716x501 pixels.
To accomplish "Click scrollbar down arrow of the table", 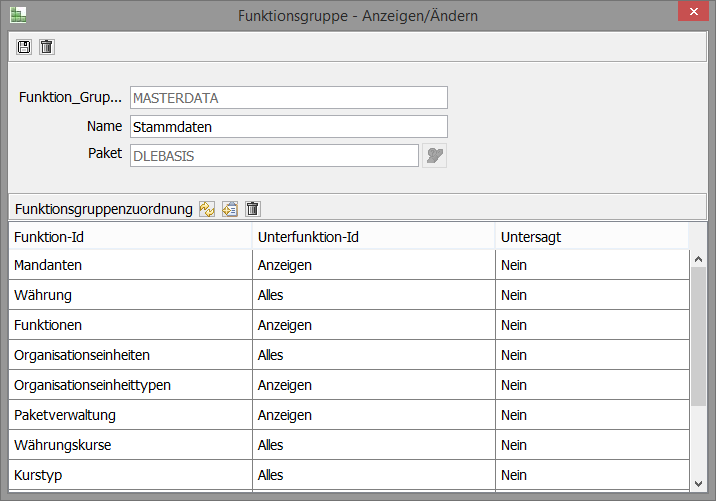I will point(699,480).
